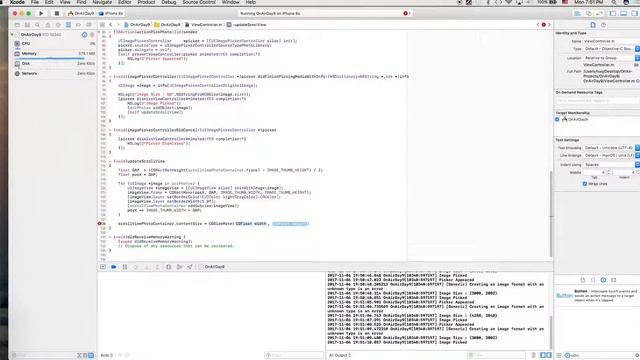The height and width of the screenshot is (360, 640).
Task: Toggle the variables view pane button
Action: [543, 355]
